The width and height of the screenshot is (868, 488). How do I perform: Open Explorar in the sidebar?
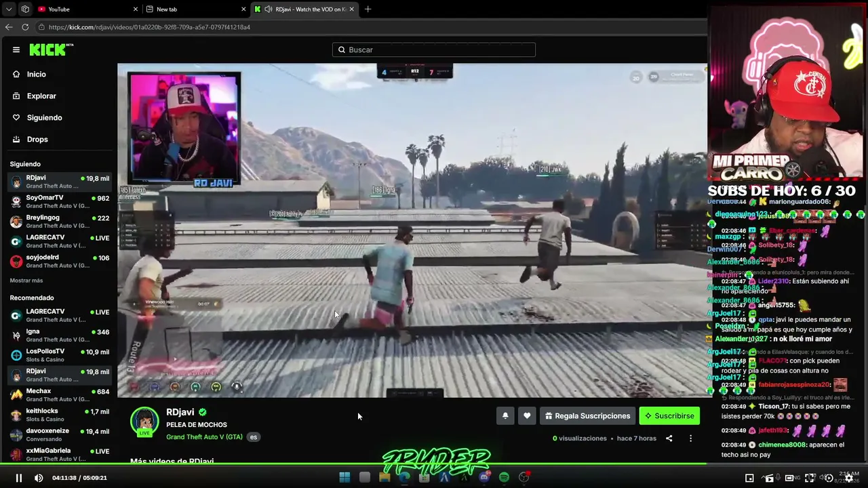coord(41,96)
